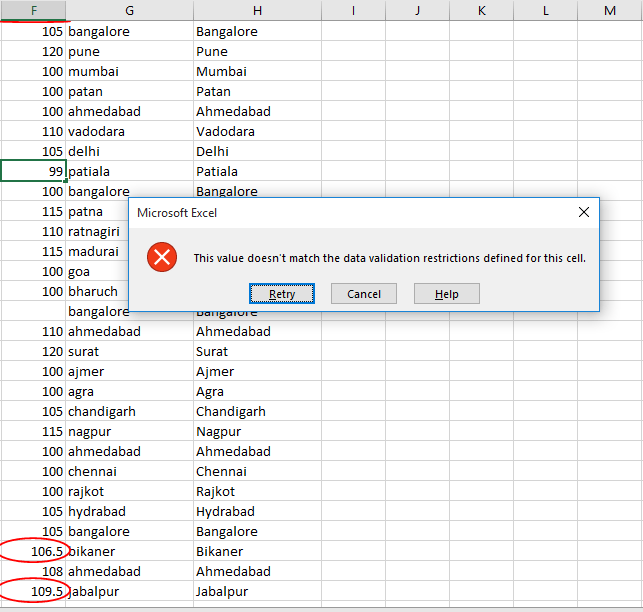Screen dimensions: 643x612
Task: Select the 'patna' cell
Action: [98, 211]
